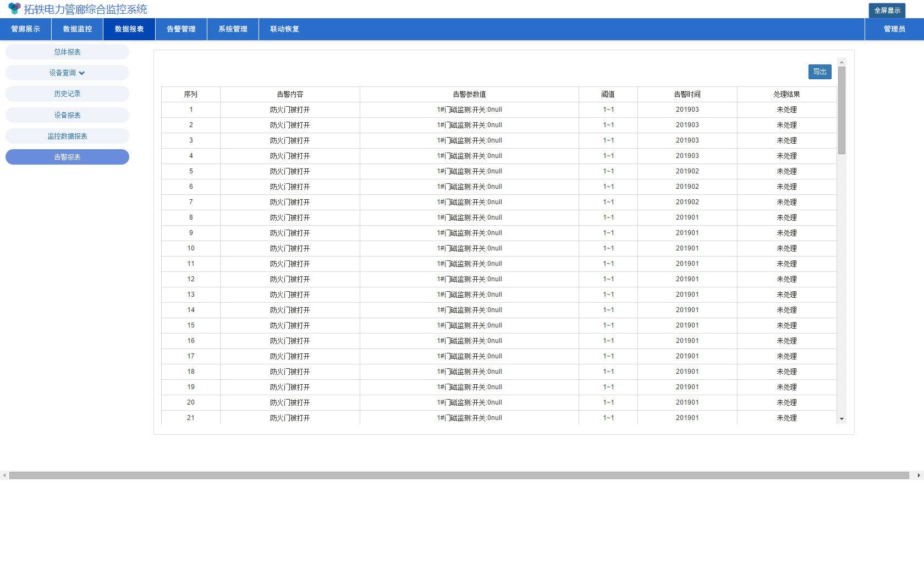The image size is (924, 578).
Task: Select the 联动恢复 tab
Action: (284, 29)
